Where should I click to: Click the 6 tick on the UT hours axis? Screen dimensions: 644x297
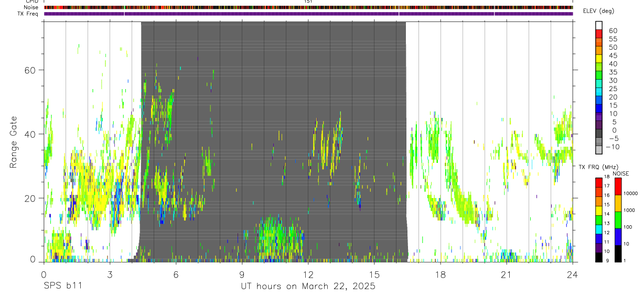176,274
